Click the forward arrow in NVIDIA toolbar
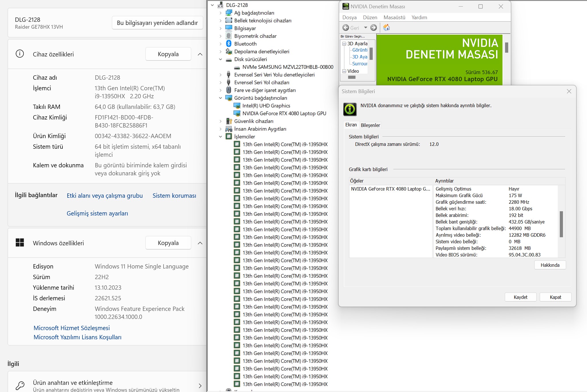 374,28
